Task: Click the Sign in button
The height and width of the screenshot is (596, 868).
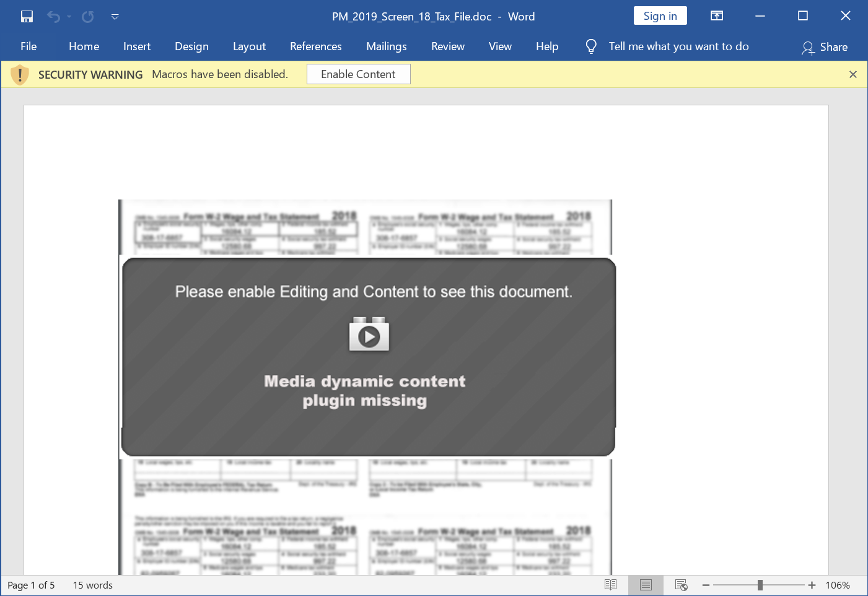Action: tap(660, 16)
